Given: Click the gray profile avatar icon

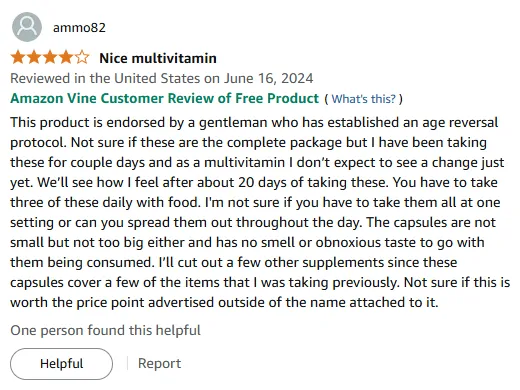Looking at the screenshot, I should 27,27.
